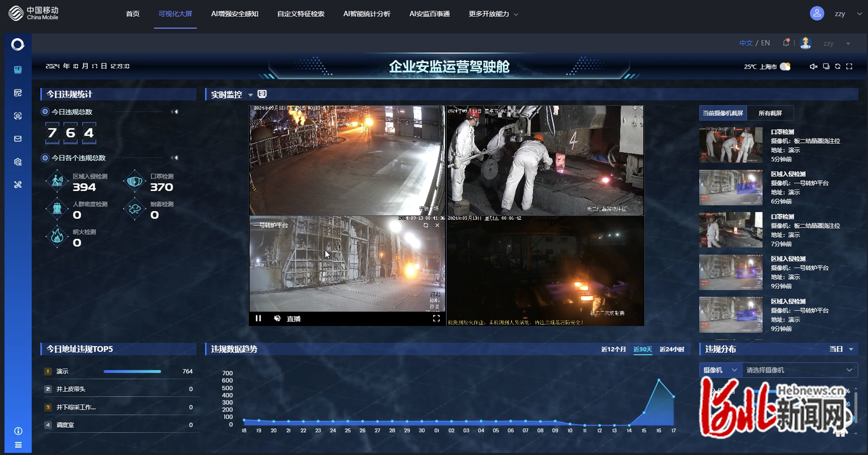
Task: Expand top navigation zzy account dropdown
Action: (x=860, y=14)
